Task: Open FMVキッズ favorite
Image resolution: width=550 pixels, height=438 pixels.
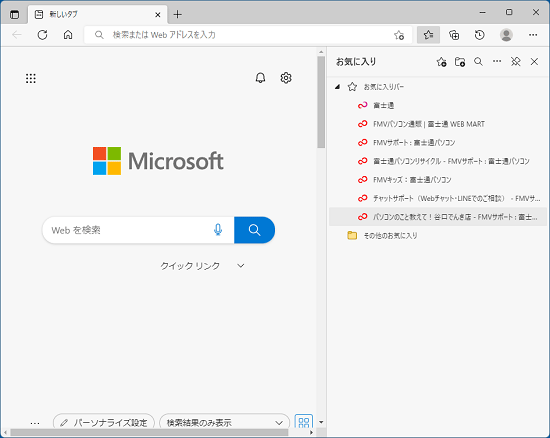Action: coord(438,180)
